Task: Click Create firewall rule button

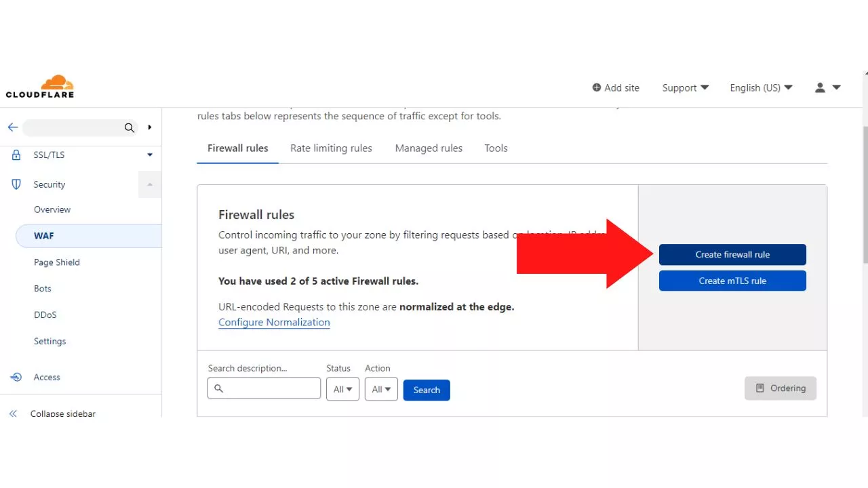Action: (x=732, y=254)
